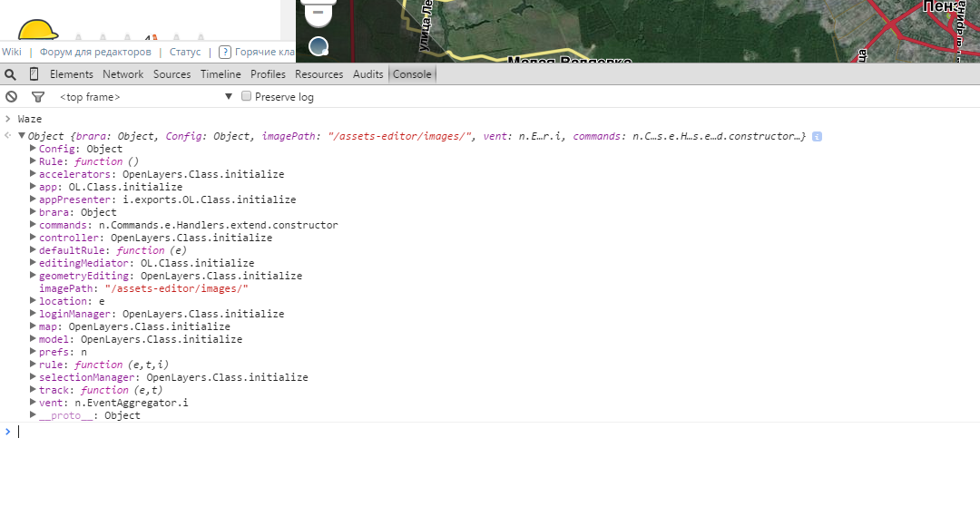Image resolution: width=980 pixels, height=506 pixels.
Task: Expand the map property
Action: pos(34,326)
